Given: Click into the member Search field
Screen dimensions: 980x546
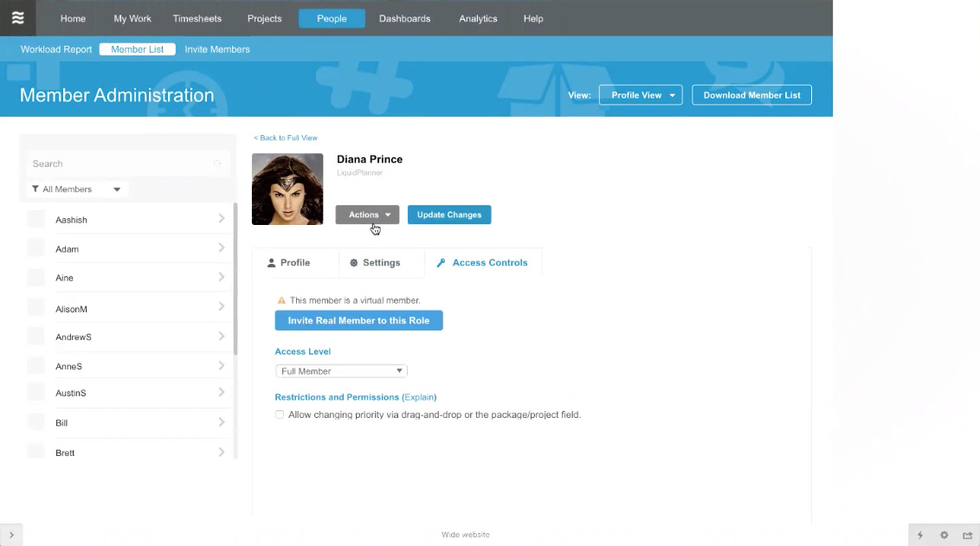Looking at the screenshot, I should pyautogui.click(x=127, y=164).
